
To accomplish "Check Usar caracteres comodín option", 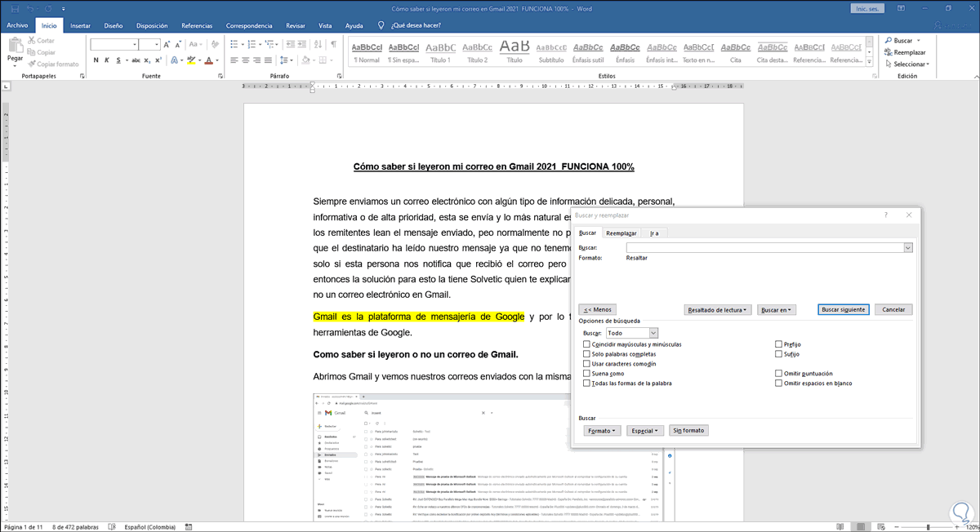I will click(x=586, y=364).
